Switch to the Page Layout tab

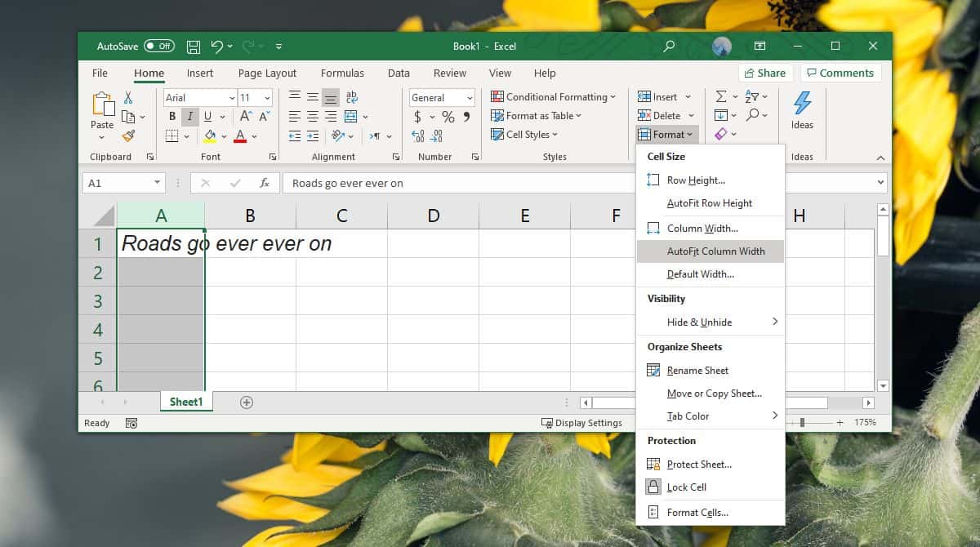click(267, 73)
